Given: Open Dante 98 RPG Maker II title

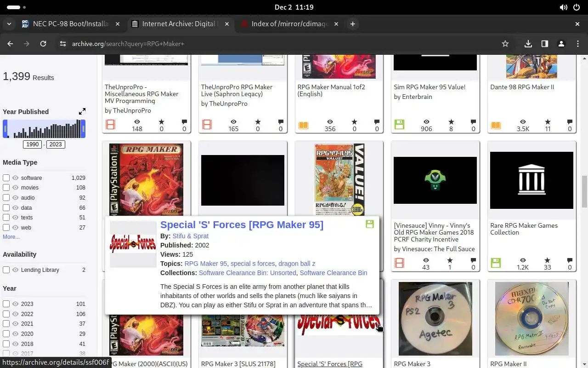Looking at the screenshot, I should point(522,87).
